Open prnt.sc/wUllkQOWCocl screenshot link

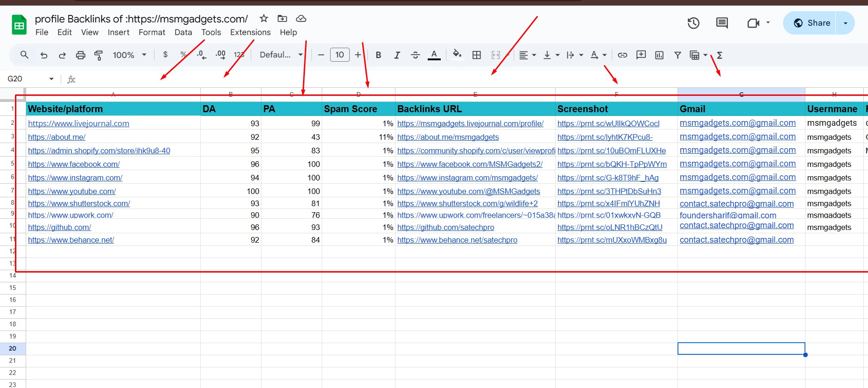coord(608,123)
